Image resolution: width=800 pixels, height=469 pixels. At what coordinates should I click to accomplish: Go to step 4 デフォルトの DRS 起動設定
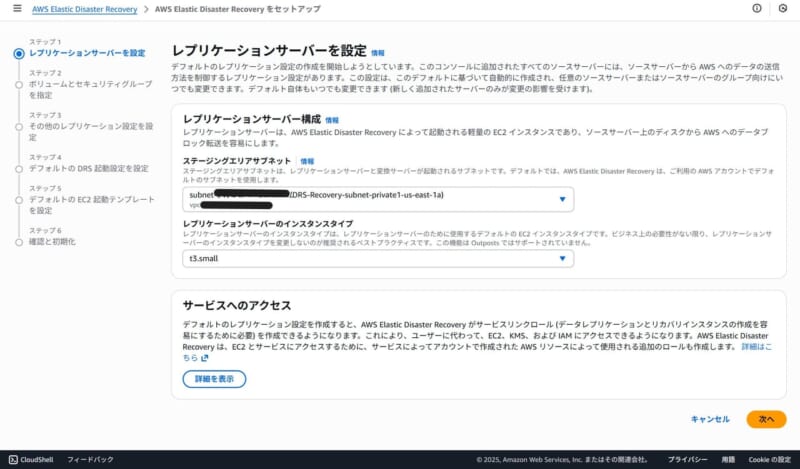click(88, 169)
